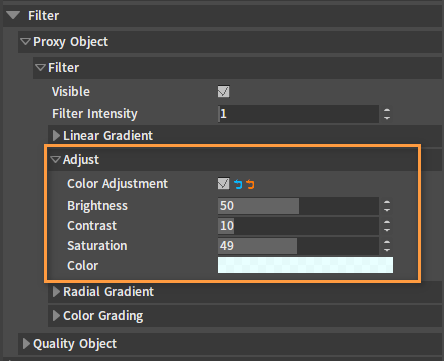Expand the Radial Gradient section
This screenshot has width=444, height=361.
[x=56, y=292]
